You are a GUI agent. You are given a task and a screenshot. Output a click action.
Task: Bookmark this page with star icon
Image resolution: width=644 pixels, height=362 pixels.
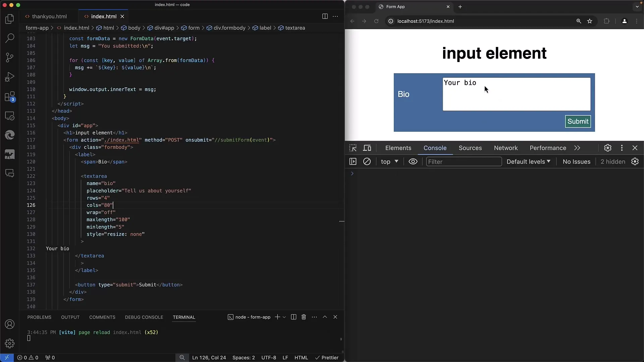click(x=590, y=21)
